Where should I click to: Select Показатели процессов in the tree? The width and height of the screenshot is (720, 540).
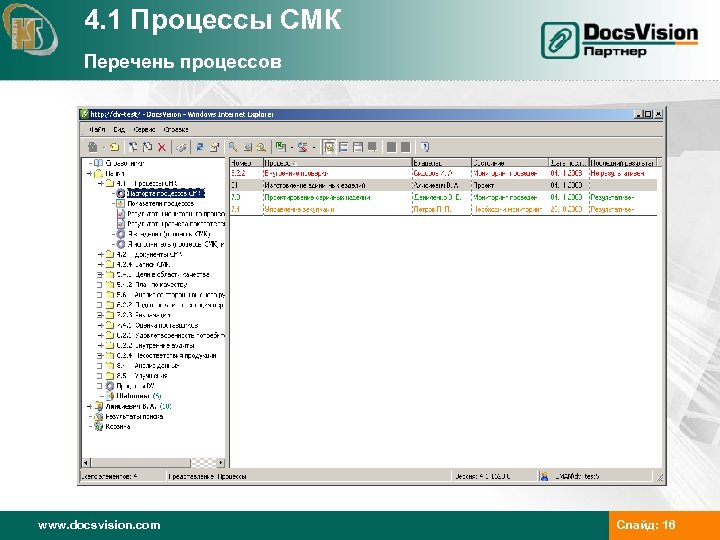coord(160,203)
